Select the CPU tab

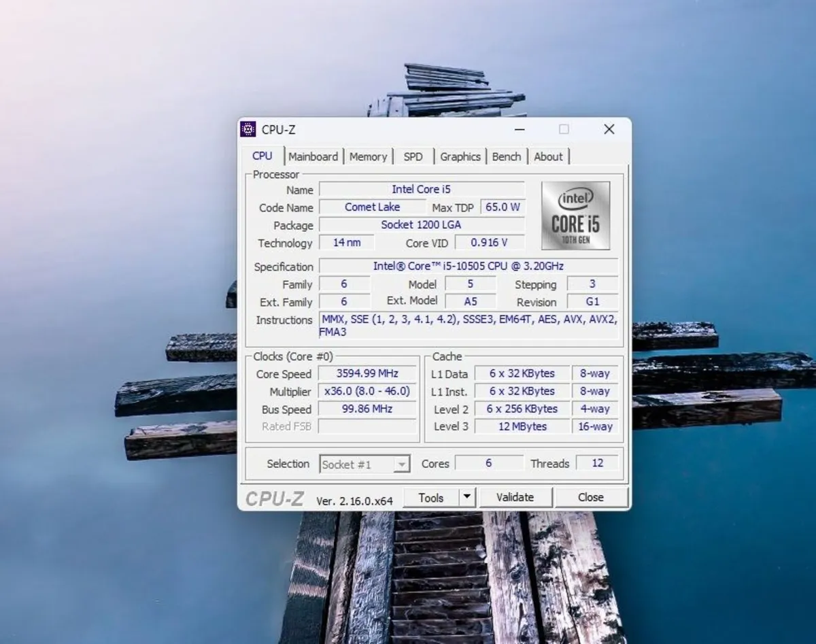click(x=262, y=156)
